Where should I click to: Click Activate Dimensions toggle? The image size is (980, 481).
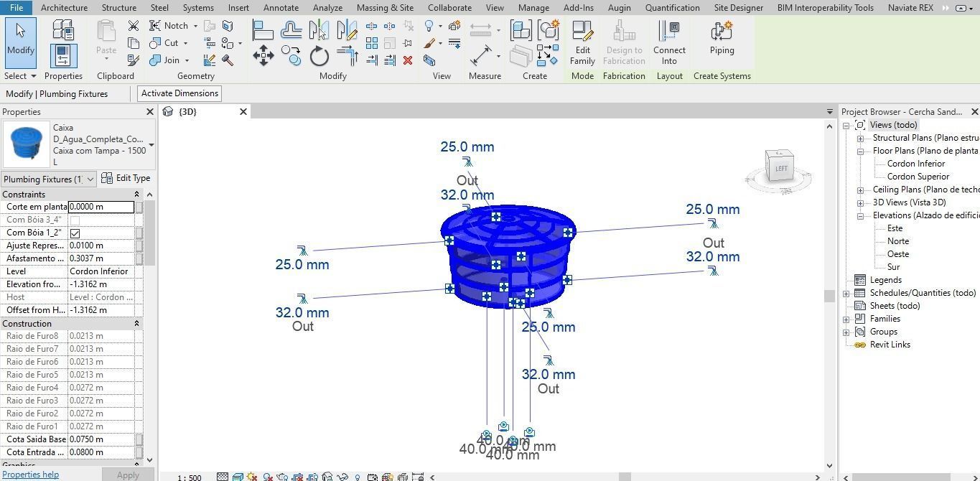point(179,93)
